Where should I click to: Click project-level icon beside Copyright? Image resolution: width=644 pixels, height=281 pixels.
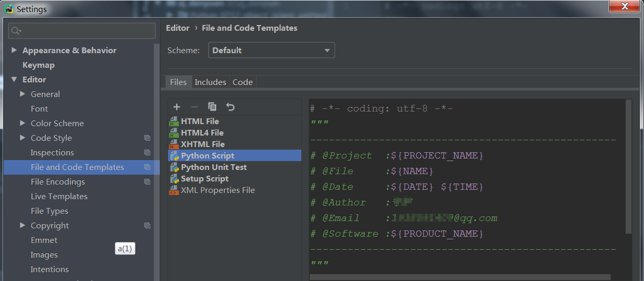coord(147,226)
